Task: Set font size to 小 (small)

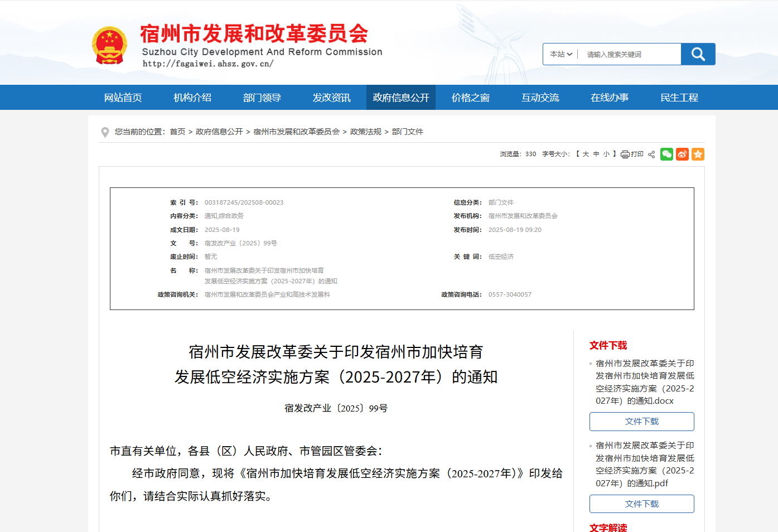Action: pyautogui.click(x=606, y=154)
